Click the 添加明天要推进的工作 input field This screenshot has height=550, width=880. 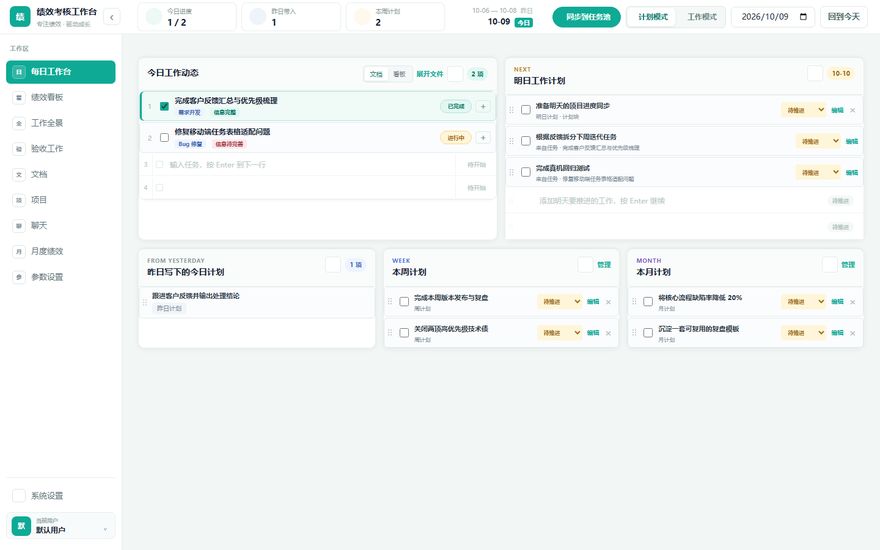click(679, 200)
